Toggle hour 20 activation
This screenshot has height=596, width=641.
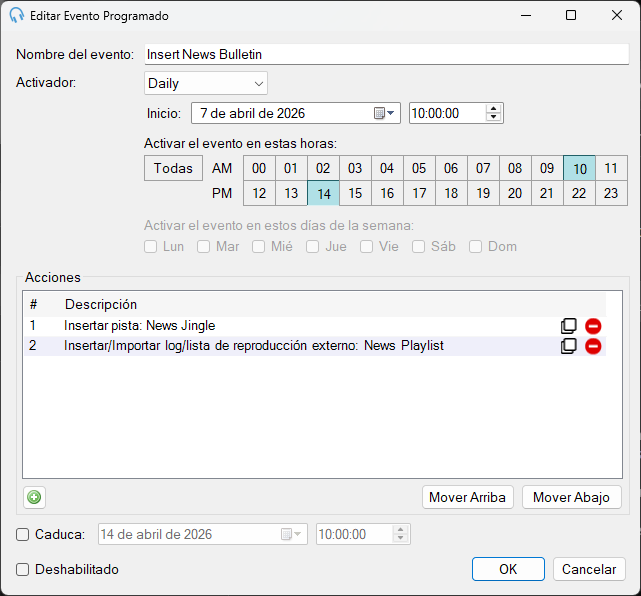click(x=515, y=193)
